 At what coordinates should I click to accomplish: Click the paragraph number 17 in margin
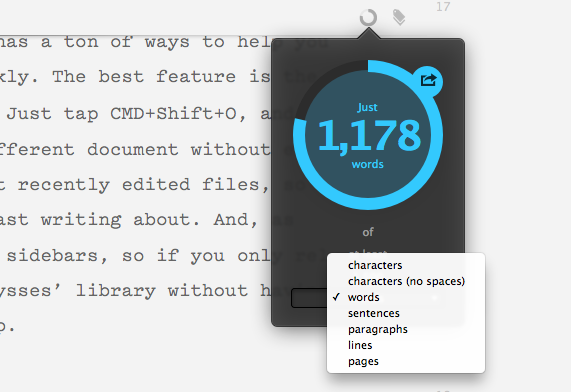443,7
